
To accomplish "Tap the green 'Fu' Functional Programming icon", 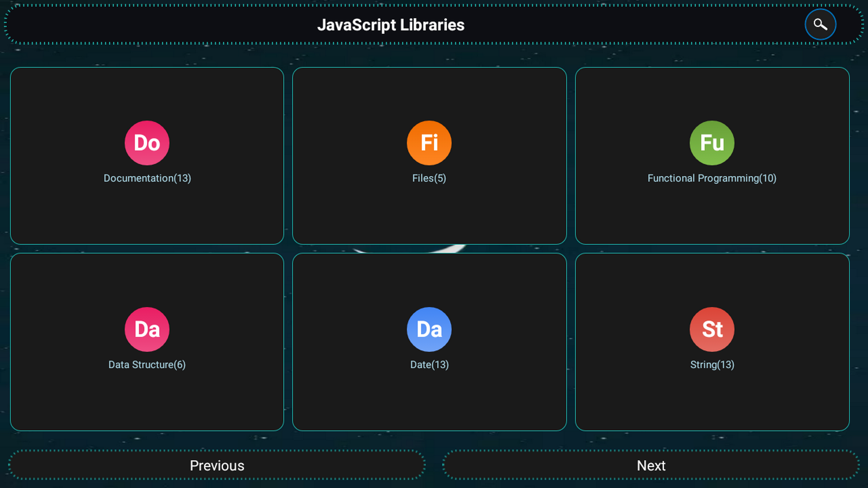I will pos(712,143).
